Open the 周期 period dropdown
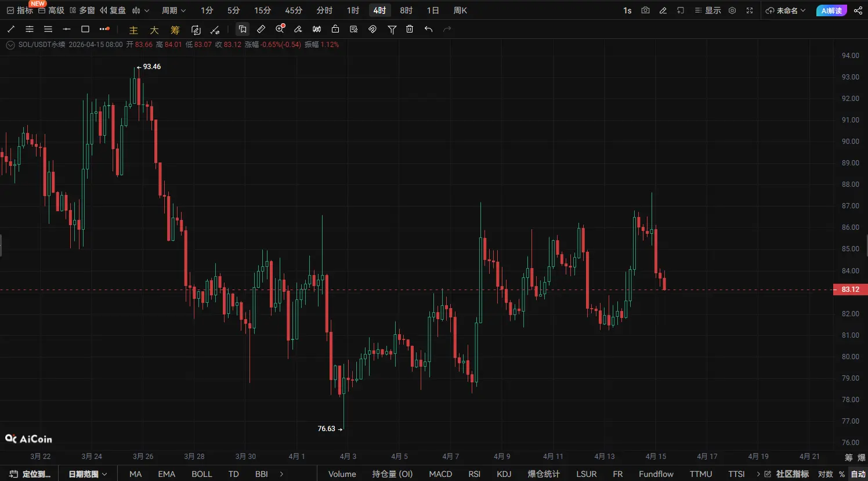This screenshot has width=868, height=481. pyautogui.click(x=173, y=10)
